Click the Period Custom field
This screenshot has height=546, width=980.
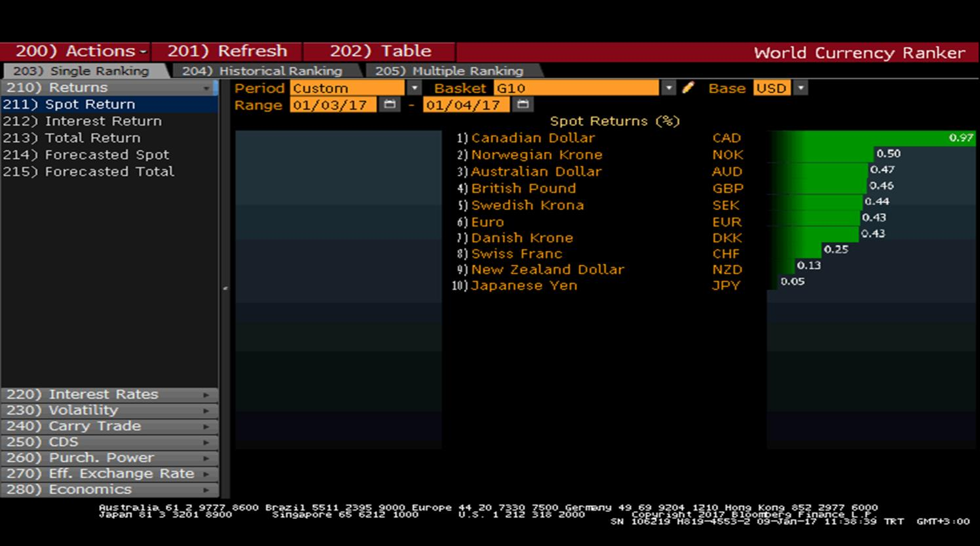348,88
